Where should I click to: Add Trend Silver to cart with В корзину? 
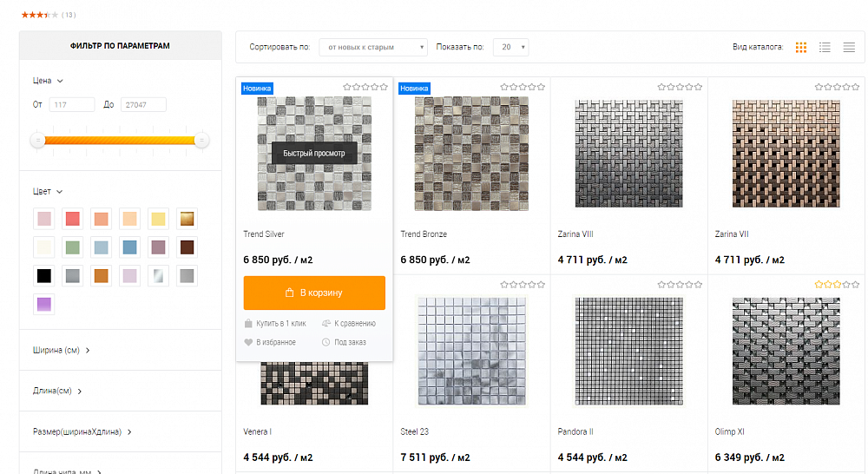(x=314, y=293)
